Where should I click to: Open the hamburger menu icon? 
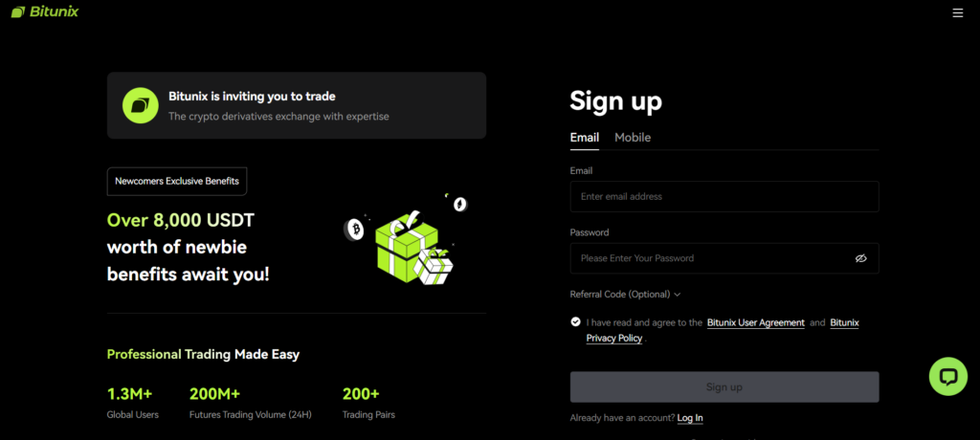(x=957, y=12)
